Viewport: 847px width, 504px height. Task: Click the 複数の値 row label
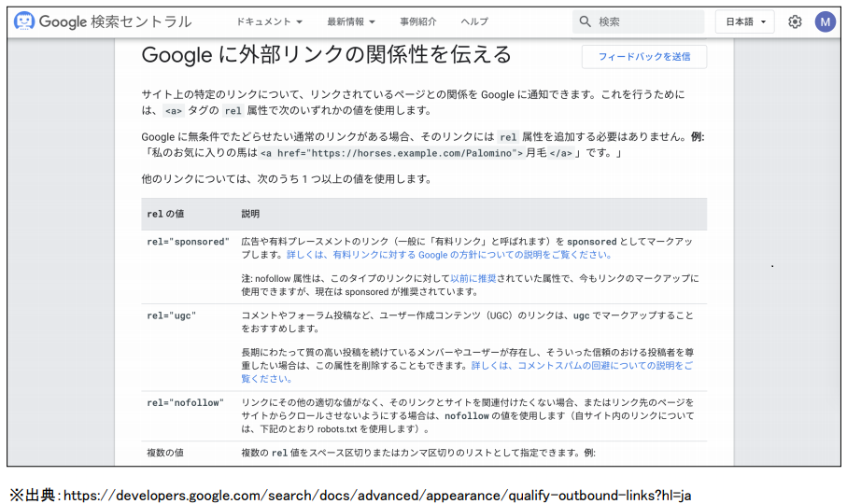click(165, 453)
